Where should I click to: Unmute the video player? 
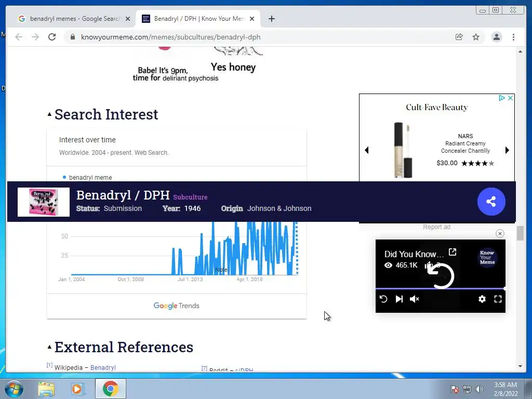tap(415, 299)
